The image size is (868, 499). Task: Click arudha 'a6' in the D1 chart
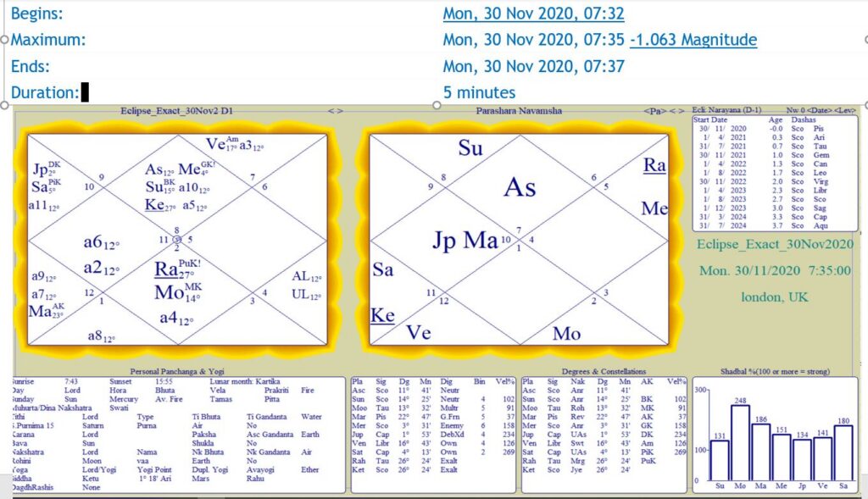[x=102, y=242]
